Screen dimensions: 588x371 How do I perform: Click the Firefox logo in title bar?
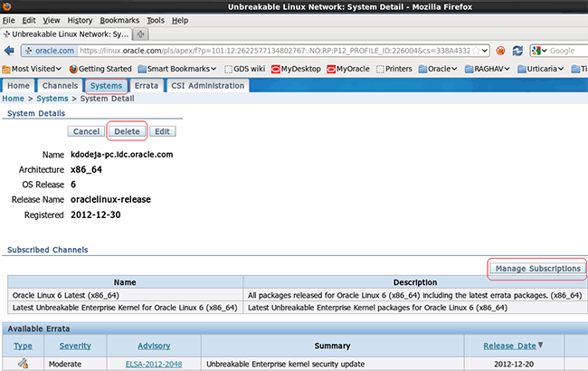[x=6, y=6]
